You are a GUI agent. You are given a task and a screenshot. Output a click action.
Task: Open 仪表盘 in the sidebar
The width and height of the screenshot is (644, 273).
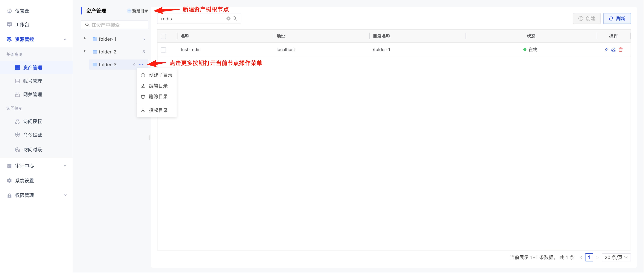click(x=36, y=11)
